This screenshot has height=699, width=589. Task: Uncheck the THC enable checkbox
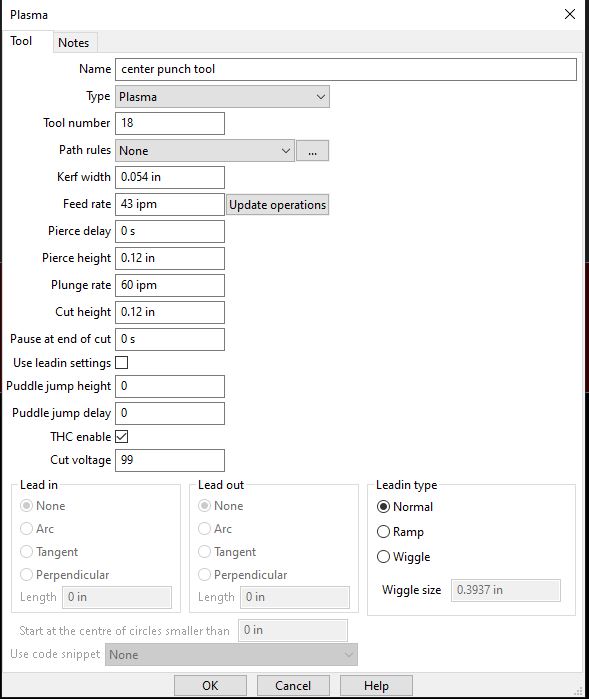point(122,436)
